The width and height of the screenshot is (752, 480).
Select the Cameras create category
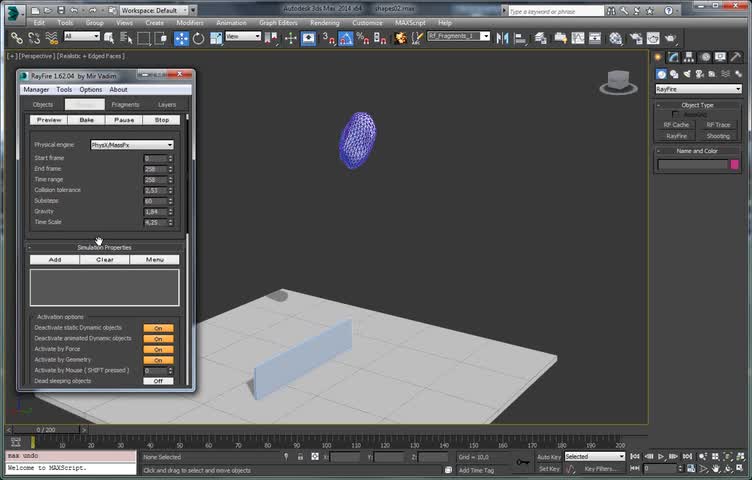click(700, 74)
